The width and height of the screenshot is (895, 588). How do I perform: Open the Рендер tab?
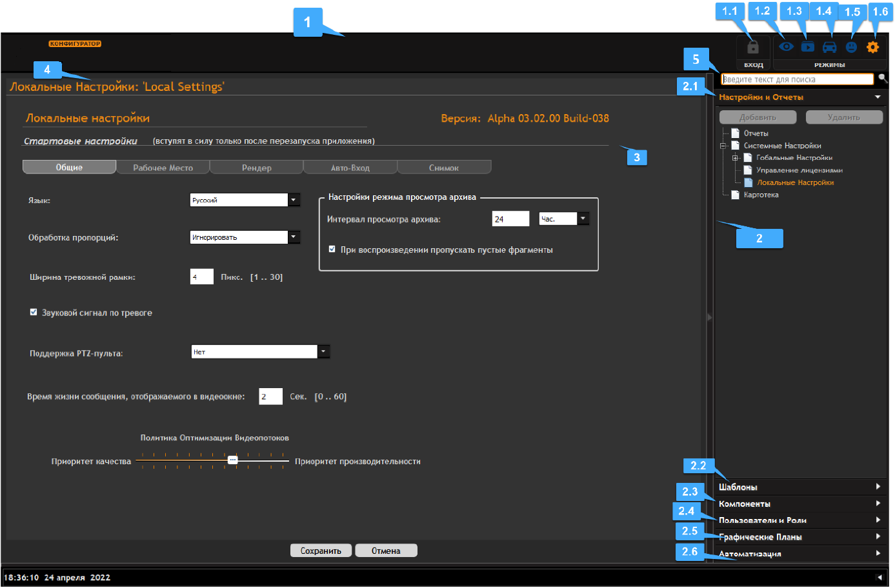click(x=257, y=168)
